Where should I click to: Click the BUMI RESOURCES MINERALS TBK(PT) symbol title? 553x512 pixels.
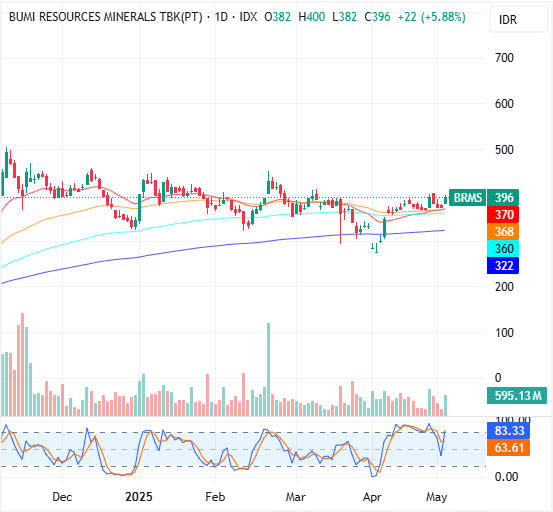(x=105, y=17)
